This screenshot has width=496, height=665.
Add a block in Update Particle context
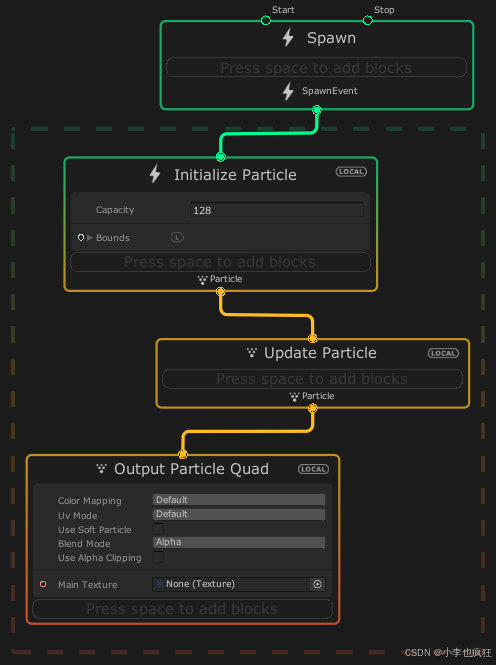[x=312, y=379]
